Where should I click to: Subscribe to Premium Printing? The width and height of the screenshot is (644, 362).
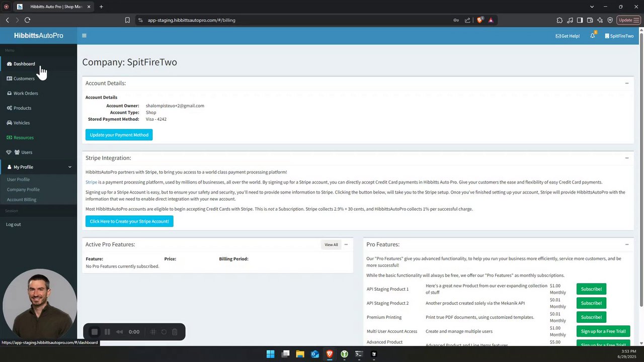coord(591,317)
